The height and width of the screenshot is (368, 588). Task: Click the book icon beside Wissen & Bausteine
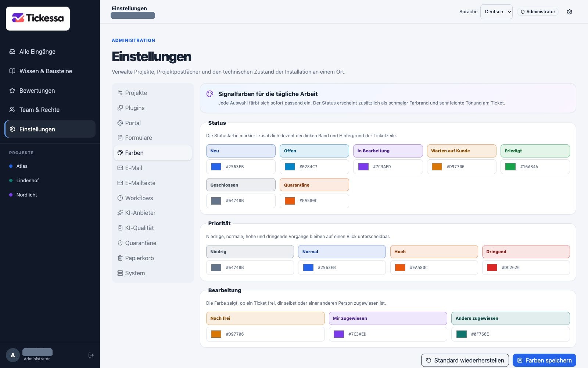pos(12,71)
